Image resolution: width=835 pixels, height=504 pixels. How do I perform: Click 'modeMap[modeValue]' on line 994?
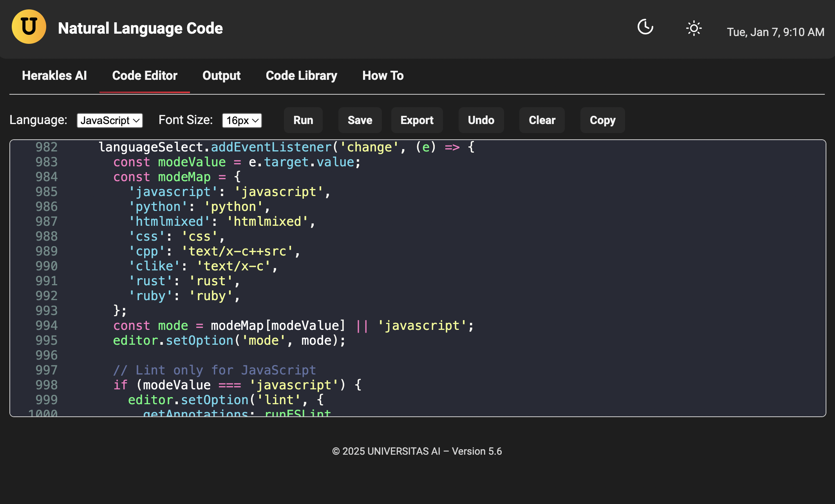coord(278,326)
